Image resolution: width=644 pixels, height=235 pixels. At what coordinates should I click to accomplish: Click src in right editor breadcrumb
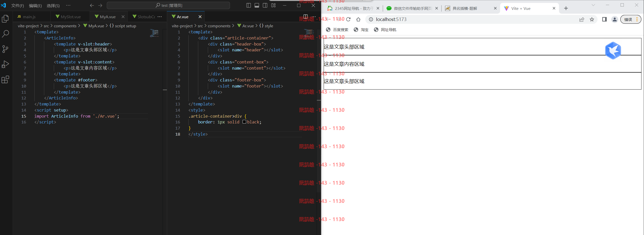pyautogui.click(x=200, y=26)
